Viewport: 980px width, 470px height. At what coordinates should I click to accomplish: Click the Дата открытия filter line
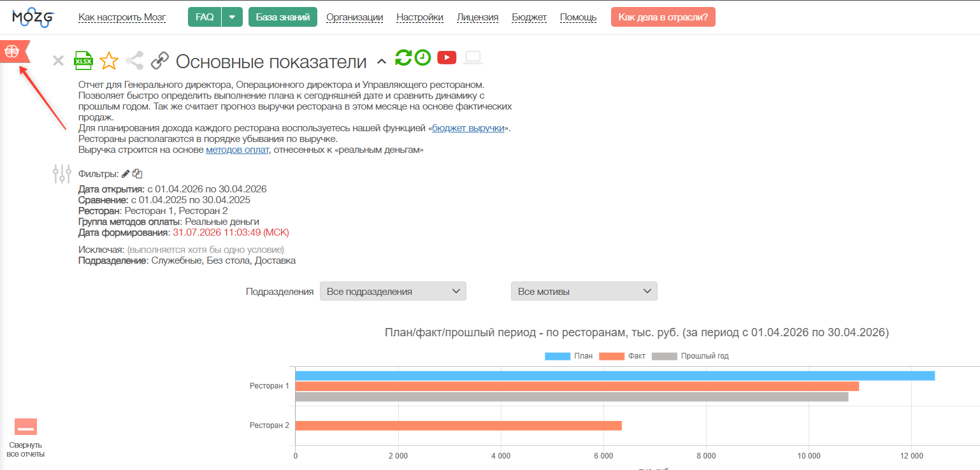click(x=172, y=189)
